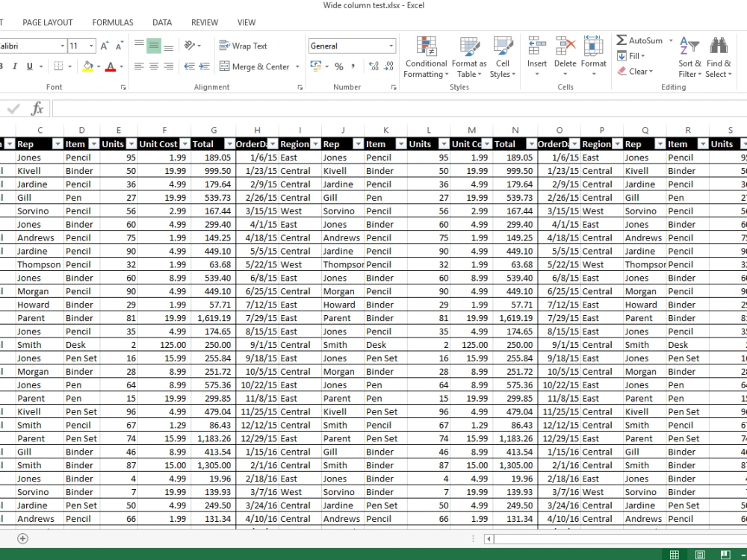The width and height of the screenshot is (747, 560).
Task: Open the VIEW tab
Action: (247, 22)
